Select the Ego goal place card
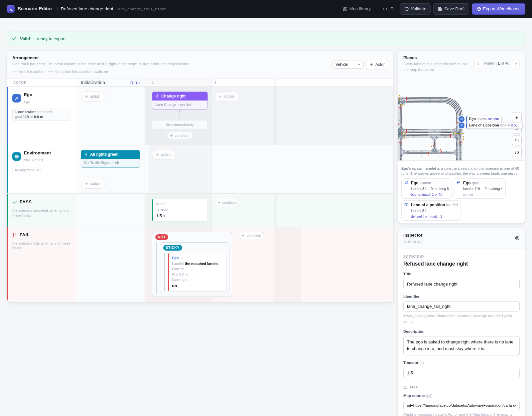This screenshot has height=416, width=532. point(479,189)
